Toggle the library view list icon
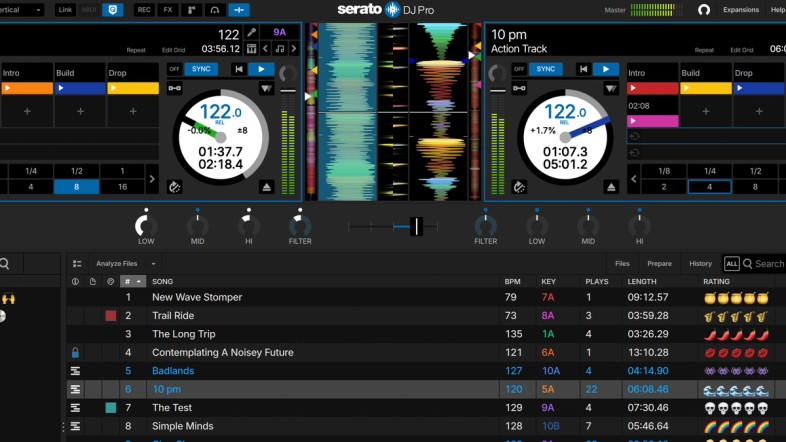 pyautogui.click(x=77, y=264)
